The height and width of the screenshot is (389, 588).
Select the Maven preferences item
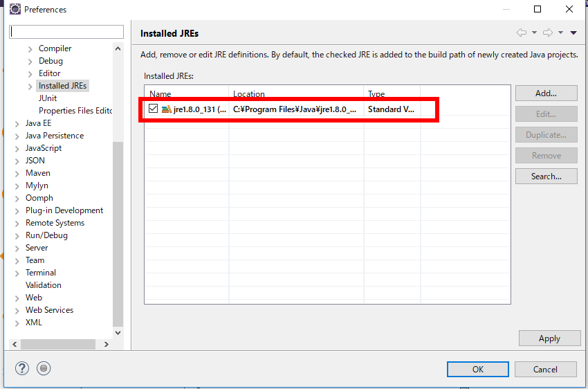pos(38,173)
